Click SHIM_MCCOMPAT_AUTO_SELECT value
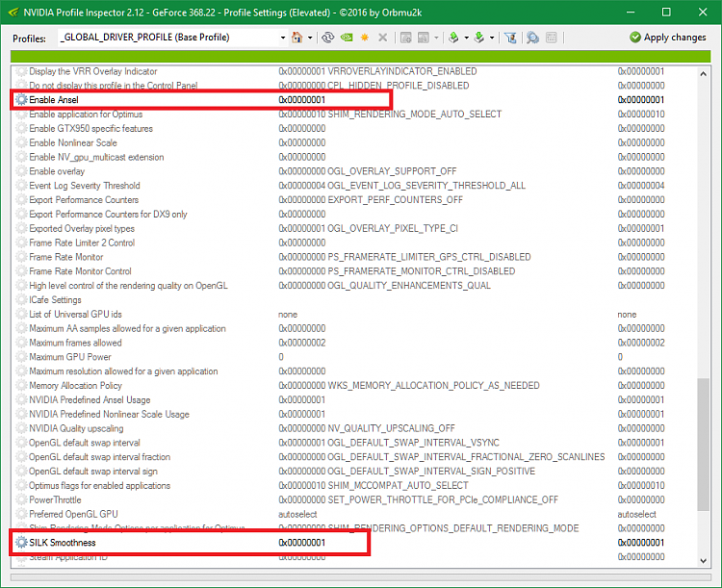 pyautogui.click(x=398, y=485)
